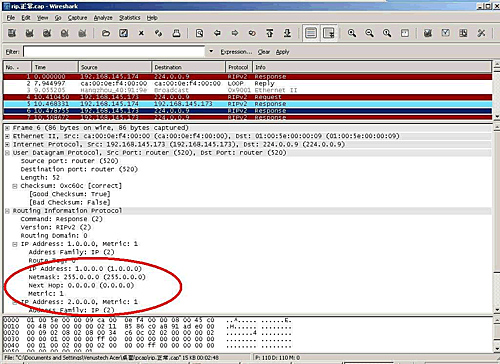This screenshot has height=364, width=500.
Task: Zoom out the packet text
Action: 369,33
